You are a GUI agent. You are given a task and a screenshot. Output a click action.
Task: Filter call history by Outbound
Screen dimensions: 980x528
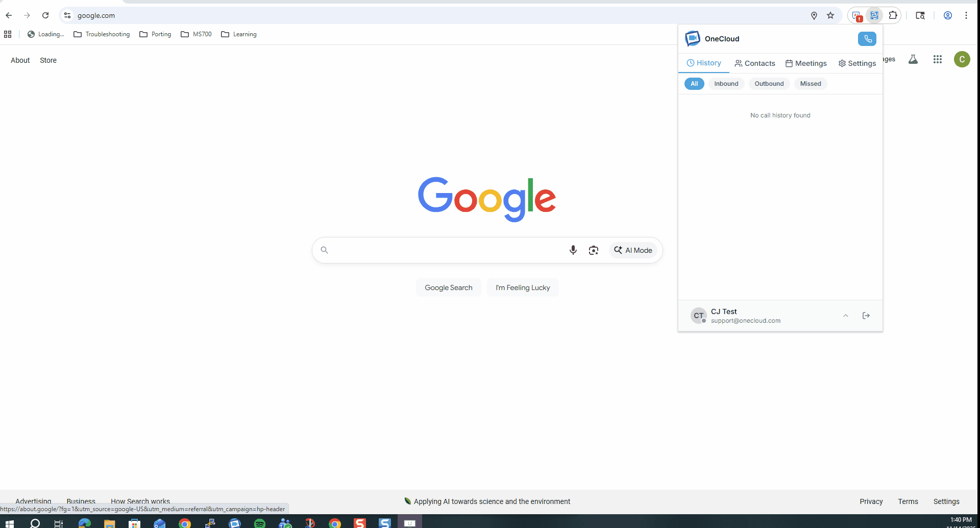click(x=769, y=84)
